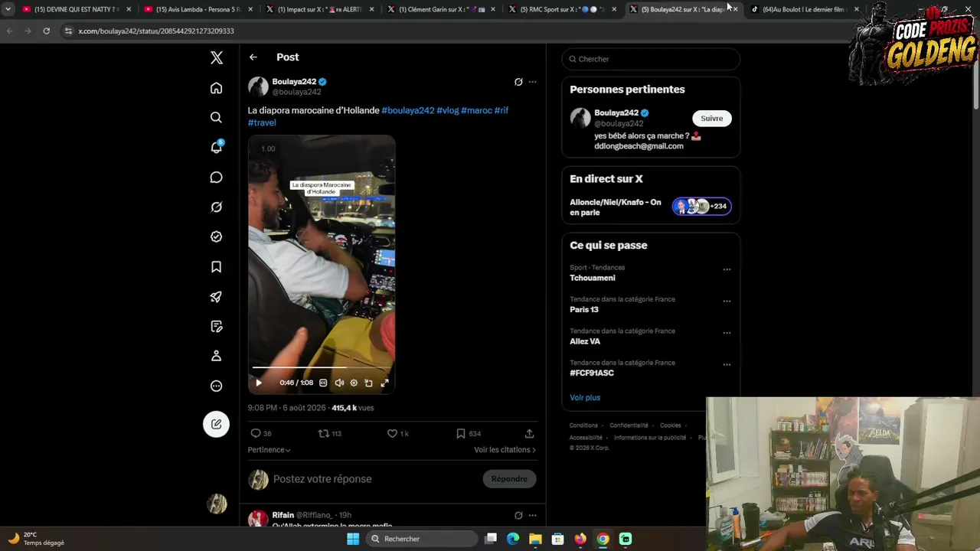Switch to Clément Garin sur X tab
Image resolution: width=980 pixels, height=551 pixels.
[x=440, y=9]
